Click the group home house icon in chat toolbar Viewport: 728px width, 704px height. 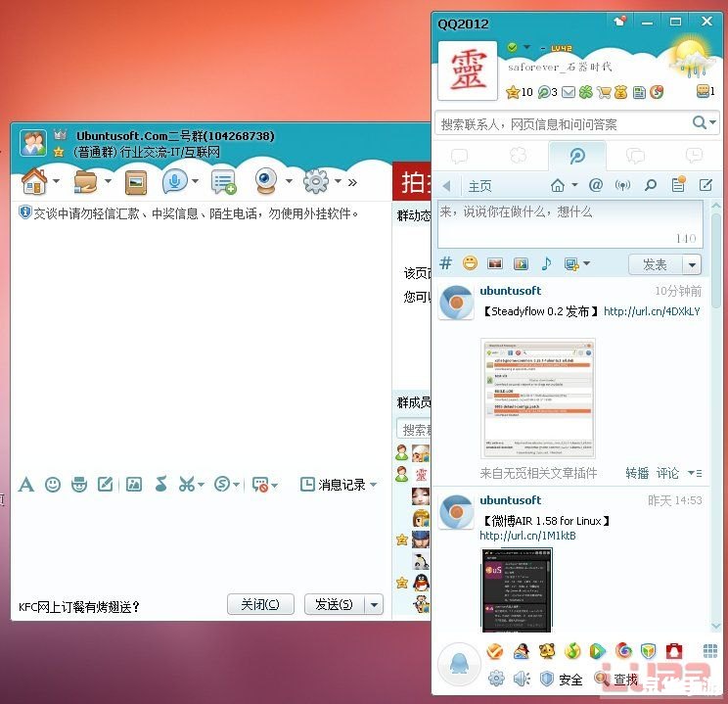34,181
